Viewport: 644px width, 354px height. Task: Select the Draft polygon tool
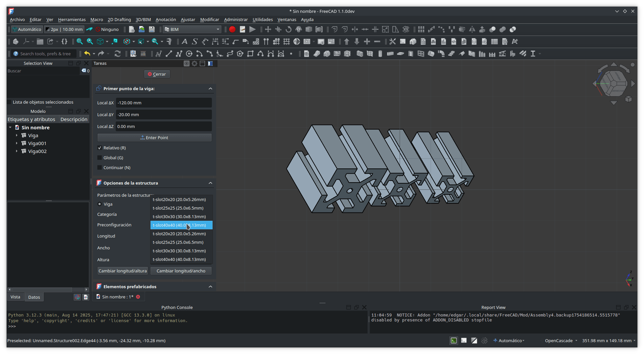coord(240,54)
